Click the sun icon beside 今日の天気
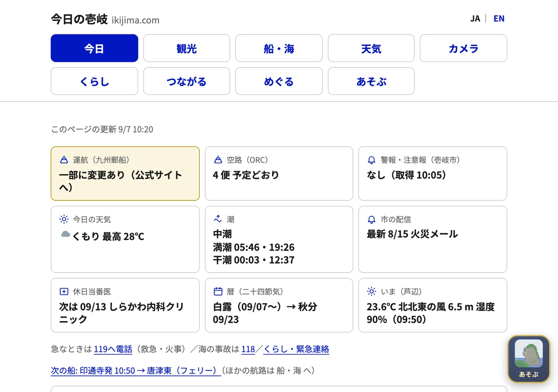This screenshot has width=558, height=392. click(64, 219)
